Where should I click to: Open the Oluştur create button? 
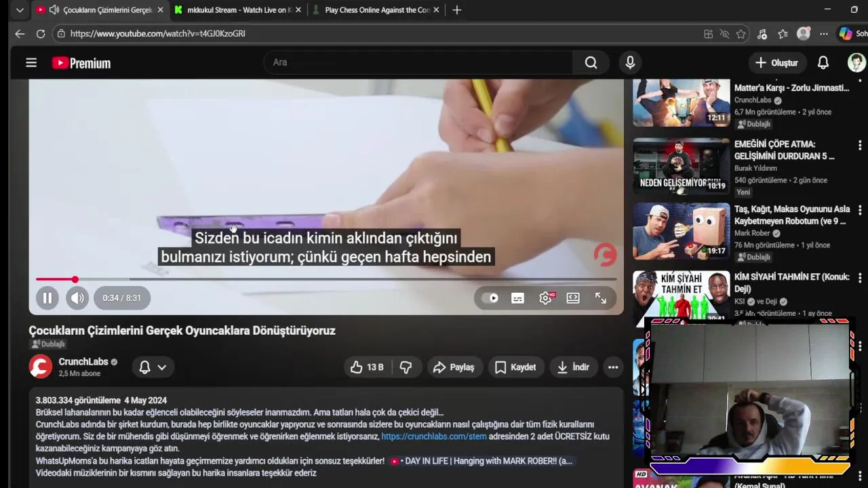(777, 62)
